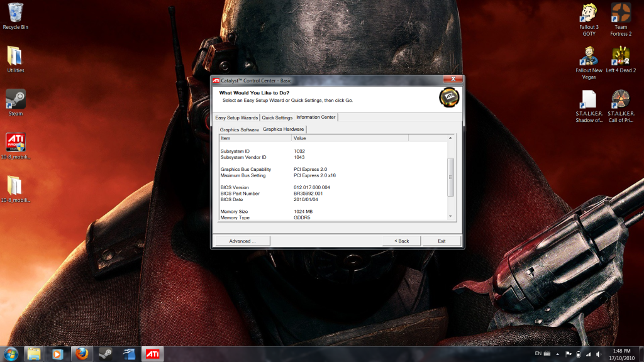Open the Recycle Bin desktop icon

click(16, 16)
